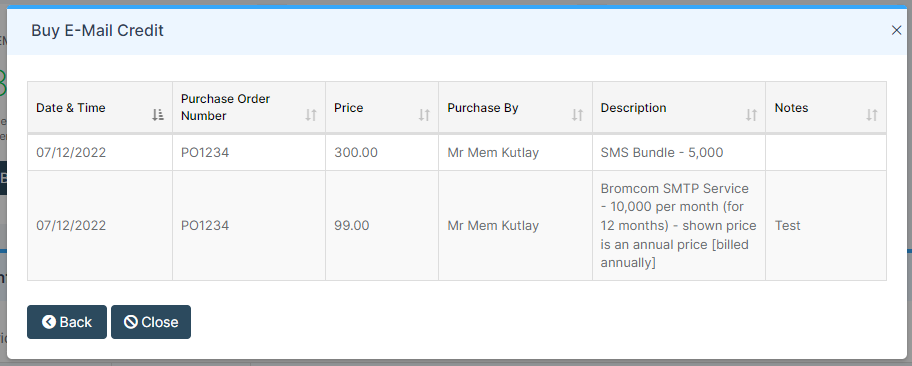The image size is (912, 366).
Task: Close the Buy E-Mail Credit dialog
Action: (x=896, y=30)
